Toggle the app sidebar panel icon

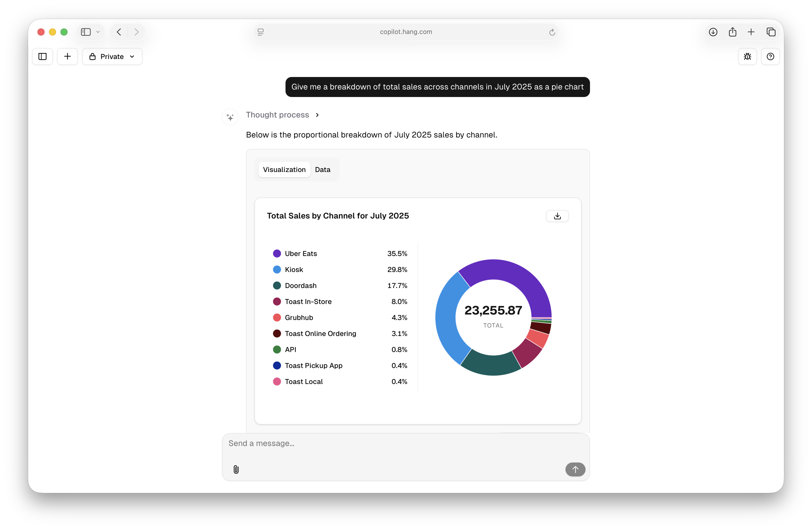pyautogui.click(x=43, y=57)
